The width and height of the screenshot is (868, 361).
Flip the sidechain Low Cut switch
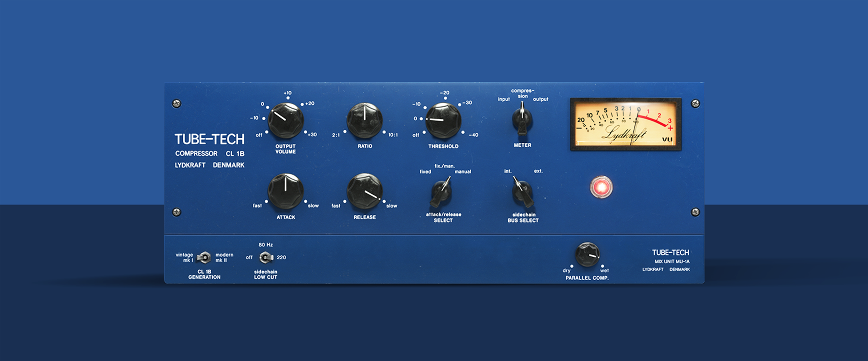tap(266, 257)
